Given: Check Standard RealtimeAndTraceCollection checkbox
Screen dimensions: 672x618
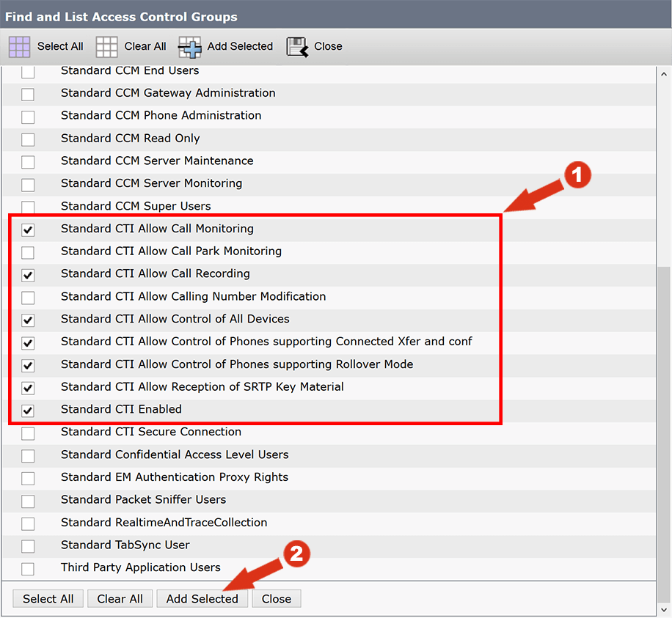Looking at the screenshot, I should click(x=28, y=523).
